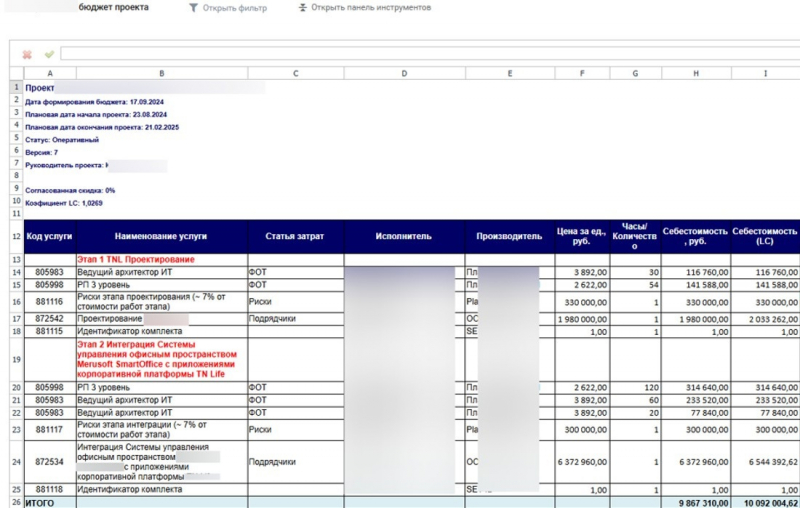The width and height of the screenshot is (800, 508).
Task: Click the 'Наименование услуги' header cell
Action: pyautogui.click(x=161, y=236)
